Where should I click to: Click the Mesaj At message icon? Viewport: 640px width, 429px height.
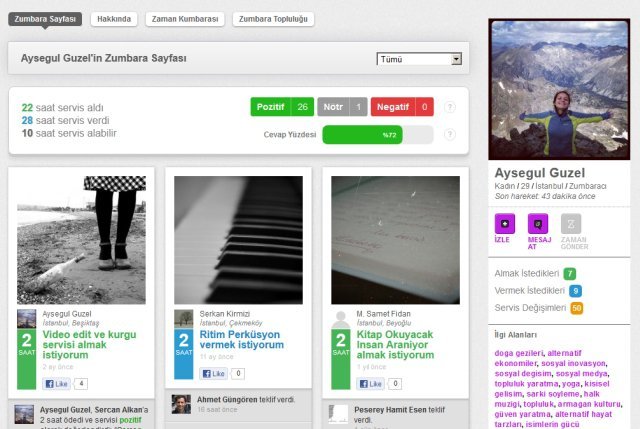(537, 225)
